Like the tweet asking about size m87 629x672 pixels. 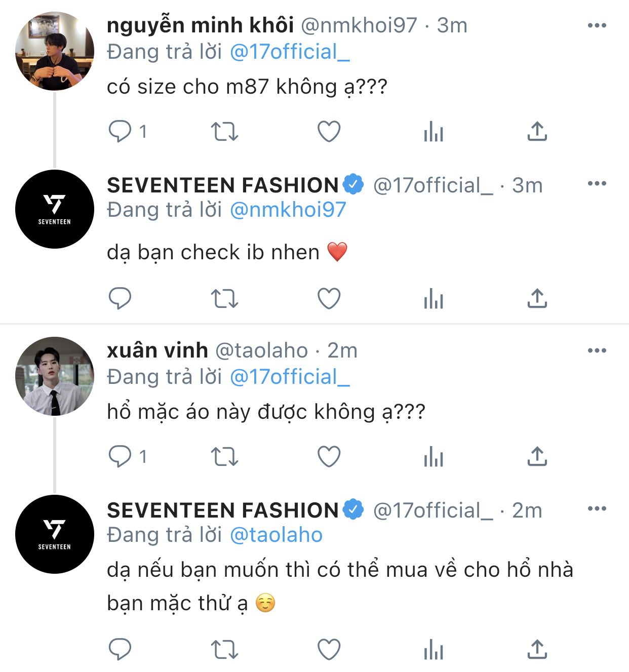tap(329, 132)
